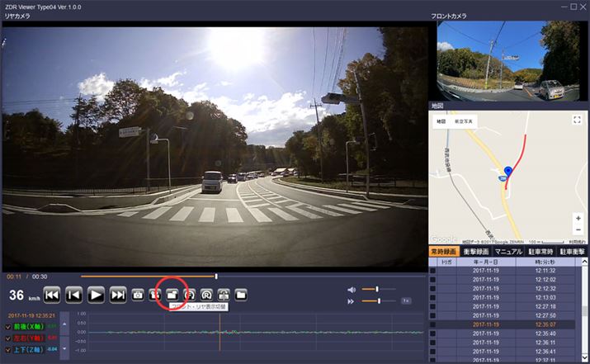Screen dimensions: 590x364
Task: Step back one frame
Action: pos(74,294)
